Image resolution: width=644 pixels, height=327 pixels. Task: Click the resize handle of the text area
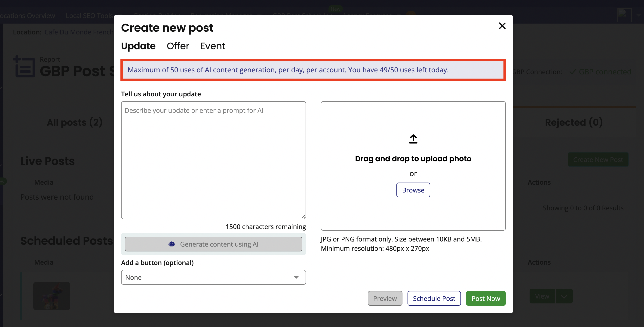[x=303, y=216]
